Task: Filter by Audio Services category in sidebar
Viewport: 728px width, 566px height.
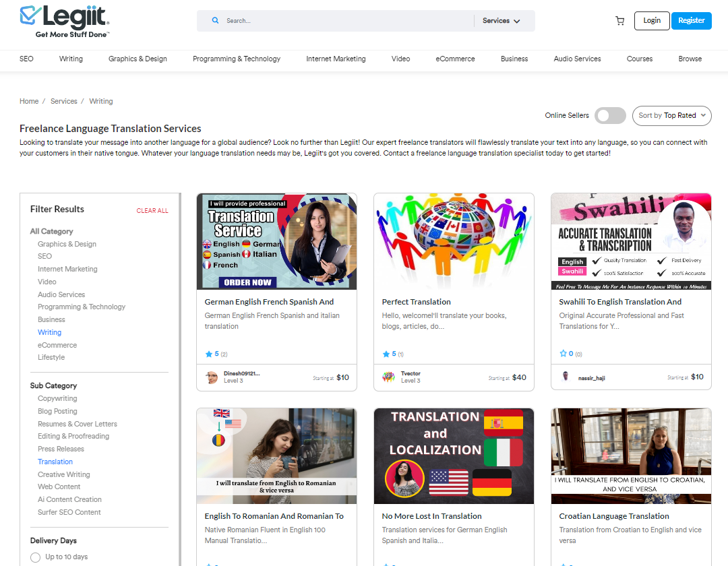Action: pos(62,294)
